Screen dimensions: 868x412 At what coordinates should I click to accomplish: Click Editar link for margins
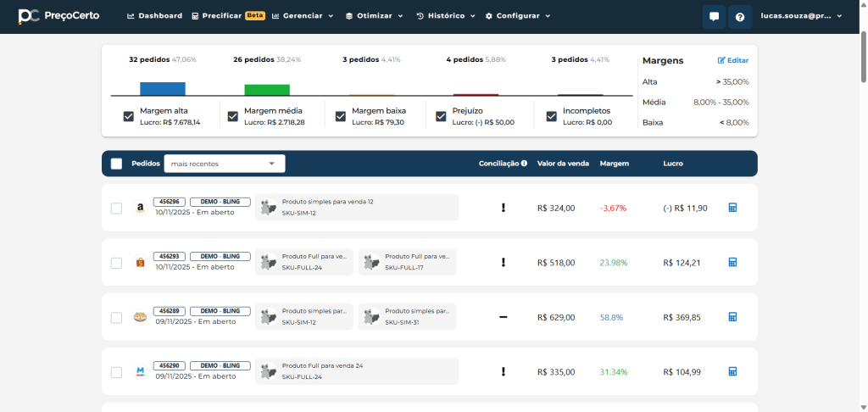(x=733, y=61)
